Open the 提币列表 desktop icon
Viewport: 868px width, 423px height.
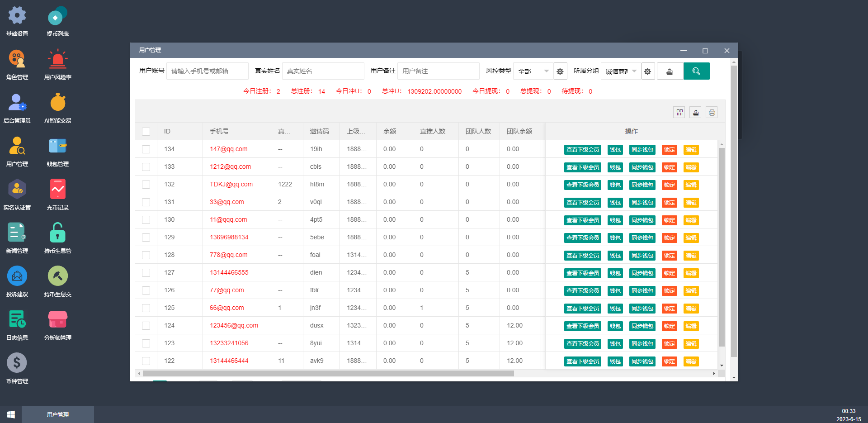57,16
